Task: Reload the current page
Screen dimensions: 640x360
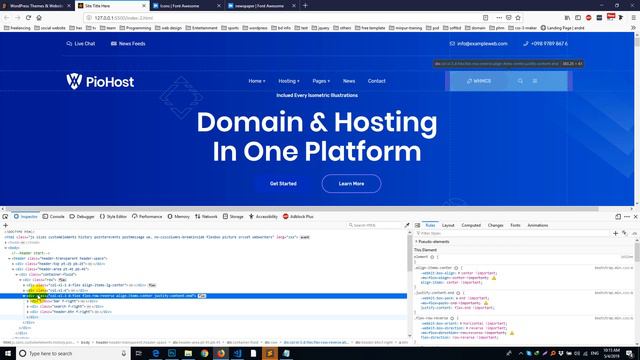Action: 28,18
